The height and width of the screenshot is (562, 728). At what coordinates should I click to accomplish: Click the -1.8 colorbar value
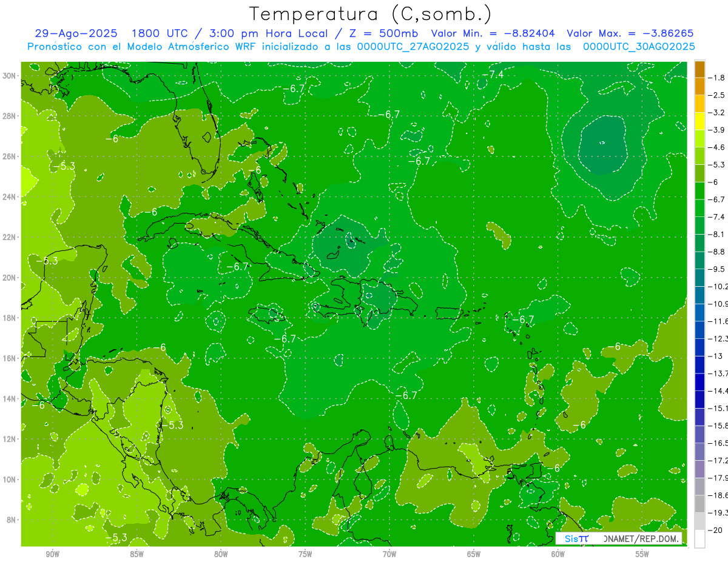[717, 78]
